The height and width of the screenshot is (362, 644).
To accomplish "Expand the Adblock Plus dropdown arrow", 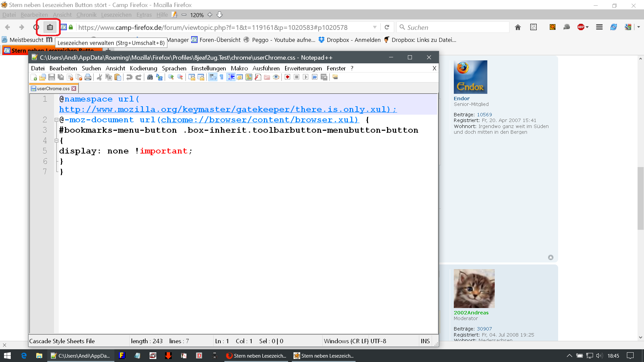I will (587, 27).
